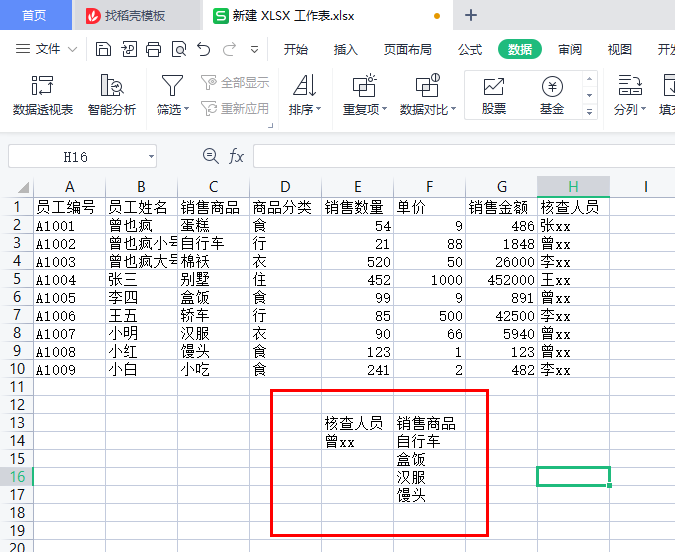
Task: Click the fx insert function icon
Action: coord(236,156)
